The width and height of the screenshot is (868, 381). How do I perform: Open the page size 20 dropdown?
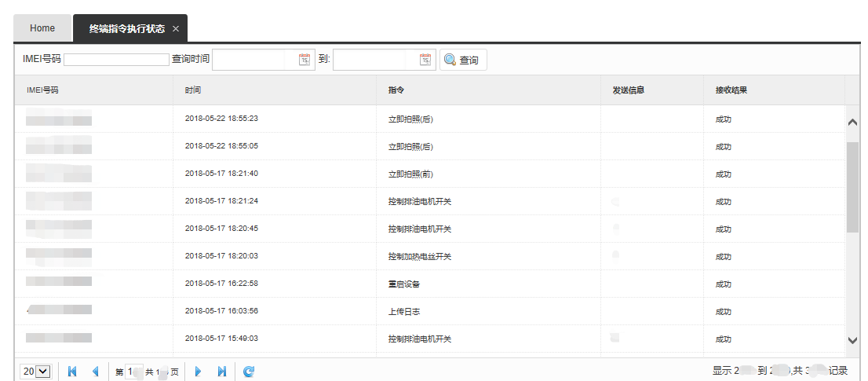point(36,372)
